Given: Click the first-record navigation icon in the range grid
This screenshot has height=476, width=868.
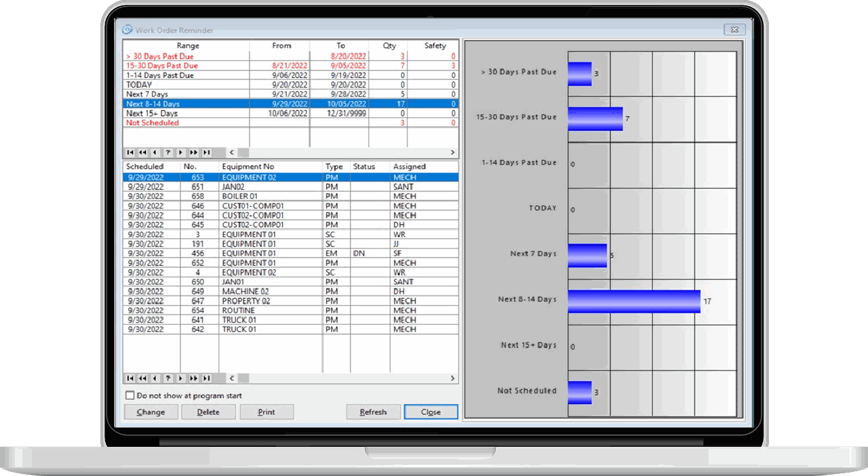Looking at the screenshot, I should 130,153.
